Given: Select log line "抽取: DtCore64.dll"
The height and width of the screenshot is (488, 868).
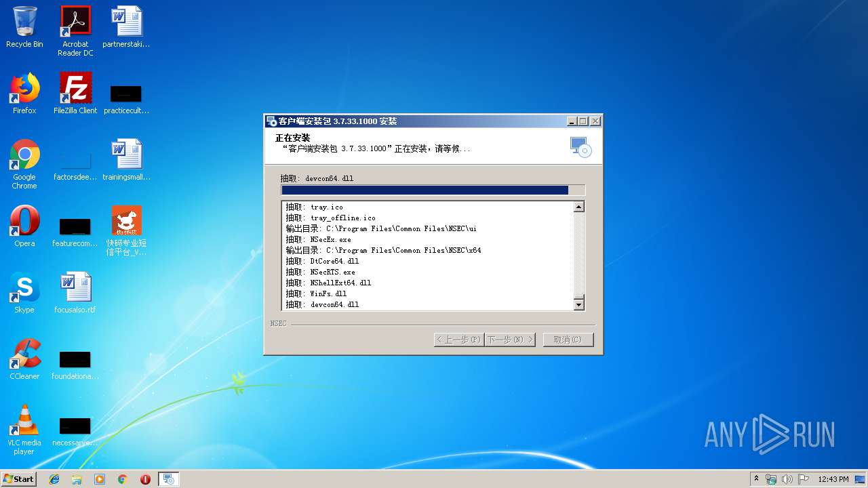Looking at the screenshot, I should [x=322, y=261].
